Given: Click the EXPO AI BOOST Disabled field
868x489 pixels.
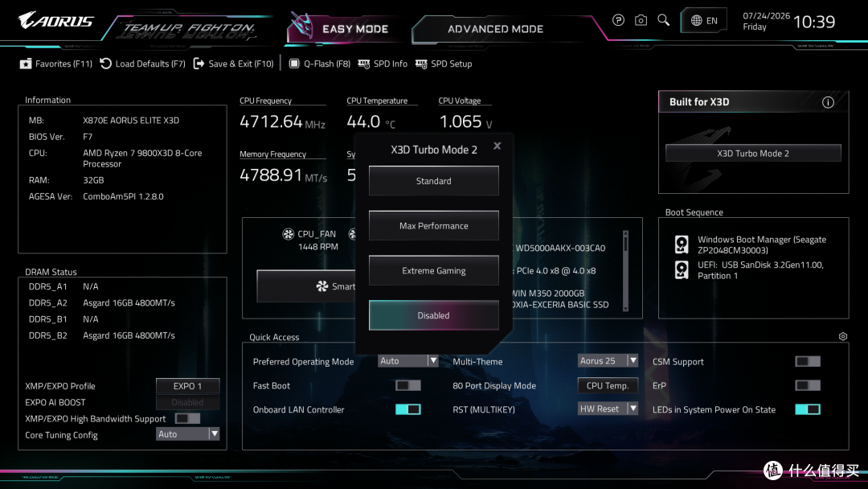Looking at the screenshot, I should point(187,402).
